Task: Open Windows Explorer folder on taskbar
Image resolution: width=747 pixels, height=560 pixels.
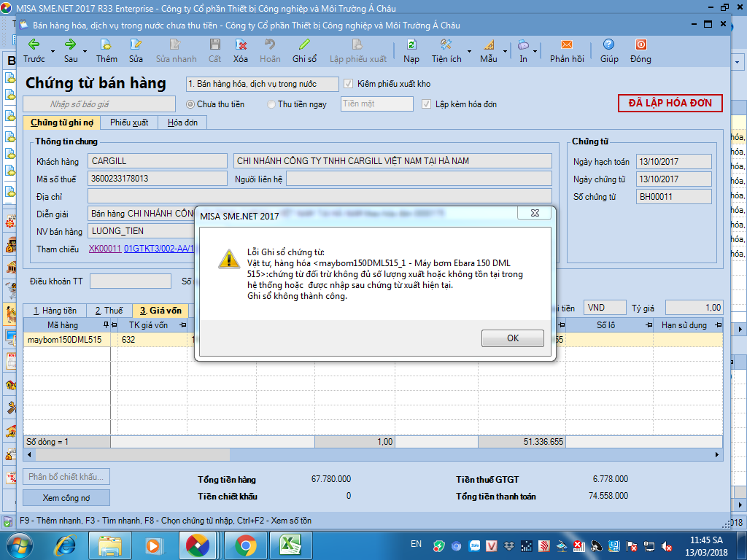Action: [109, 545]
